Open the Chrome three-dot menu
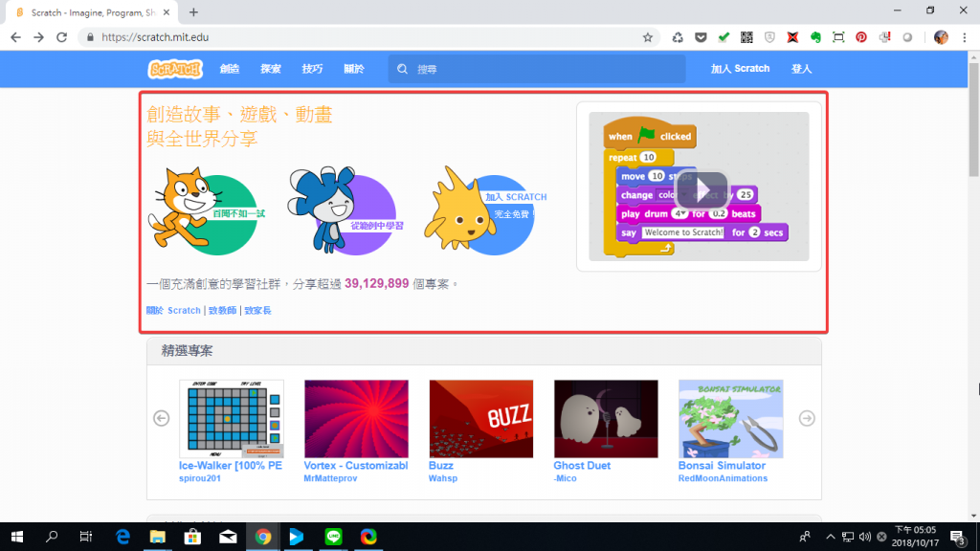Screen dimensions: 980x551 (x=965, y=37)
